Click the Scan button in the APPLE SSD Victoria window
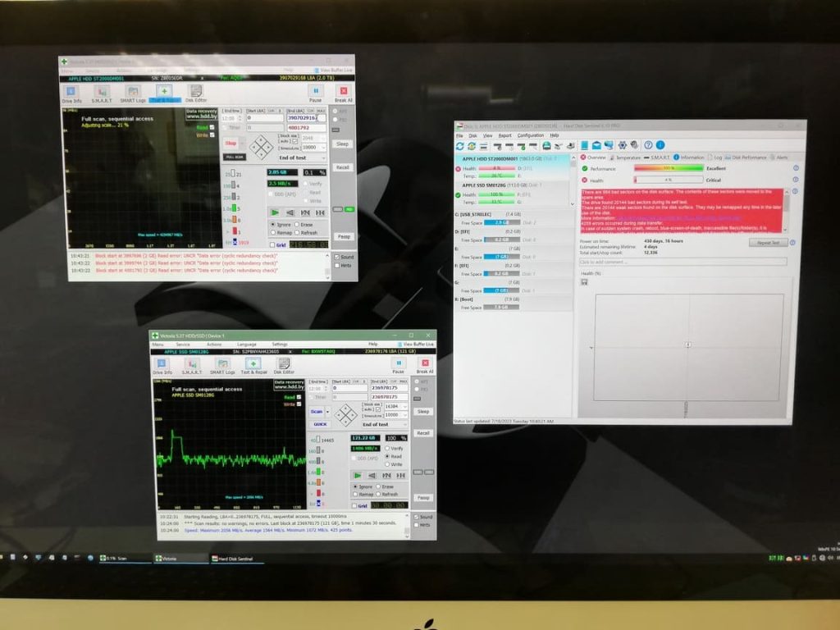The width and height of the screenshot is (840, 630). click(317, 412)
